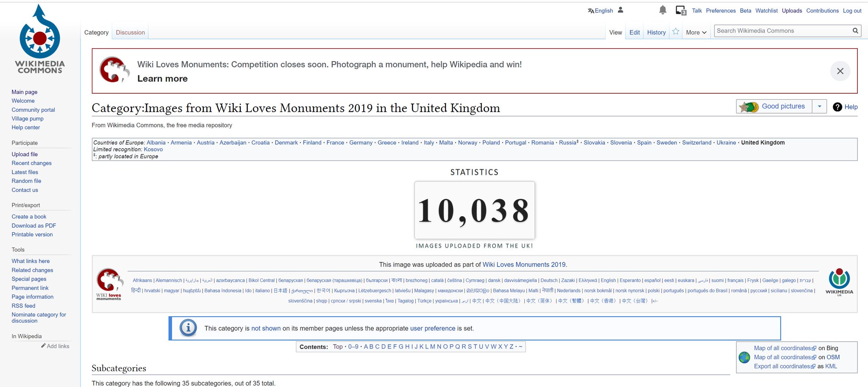Click the globe icon beside coordinates links
This screenshot has height=387, width=868.
tap(744, 357)
